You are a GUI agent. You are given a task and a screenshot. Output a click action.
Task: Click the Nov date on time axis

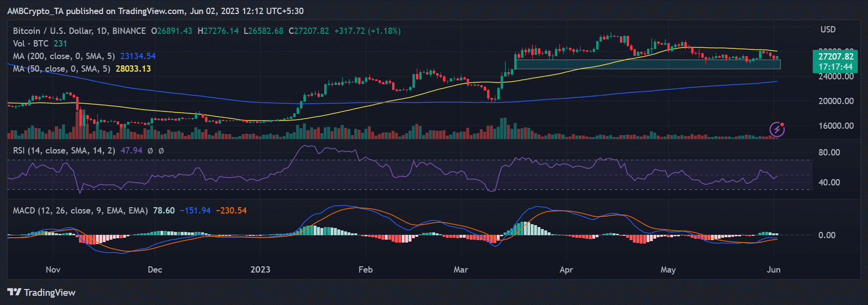click(53, 270)
